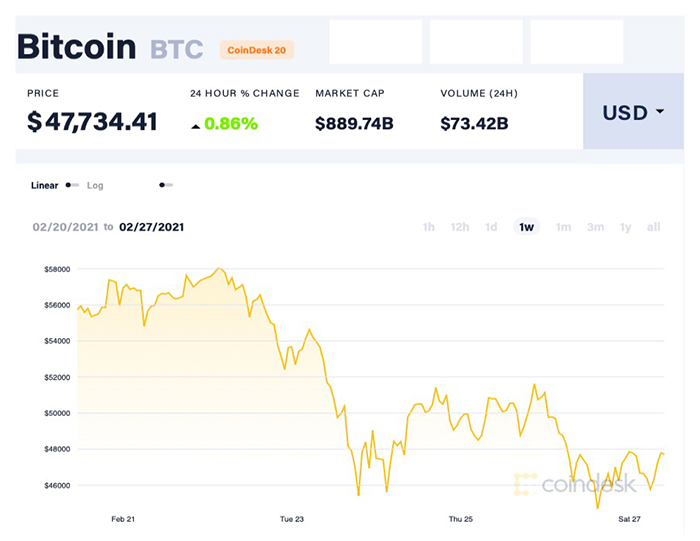Toggle the Linear/Log scale switch
Image resolution: width=700 pixels, height=541 pixels.
72,185
